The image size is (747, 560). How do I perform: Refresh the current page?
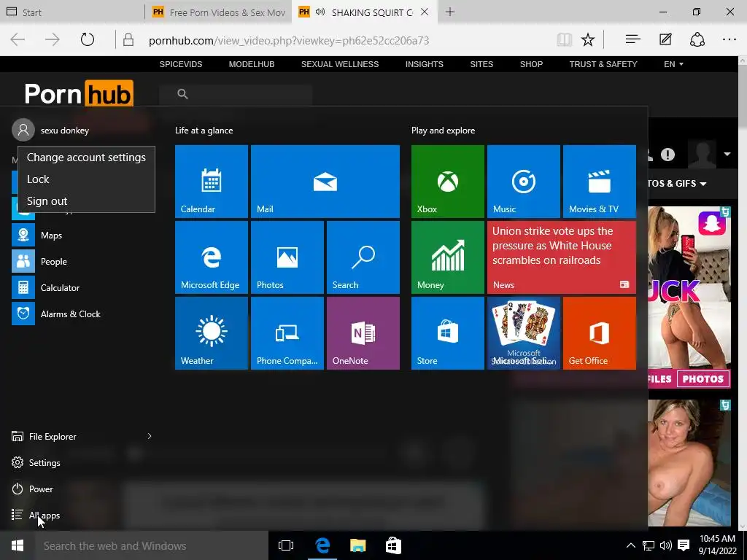point(88,39)
